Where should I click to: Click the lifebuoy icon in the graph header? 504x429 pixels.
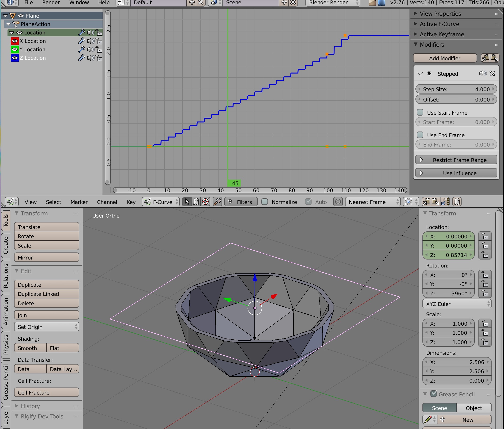coord(205,202)
